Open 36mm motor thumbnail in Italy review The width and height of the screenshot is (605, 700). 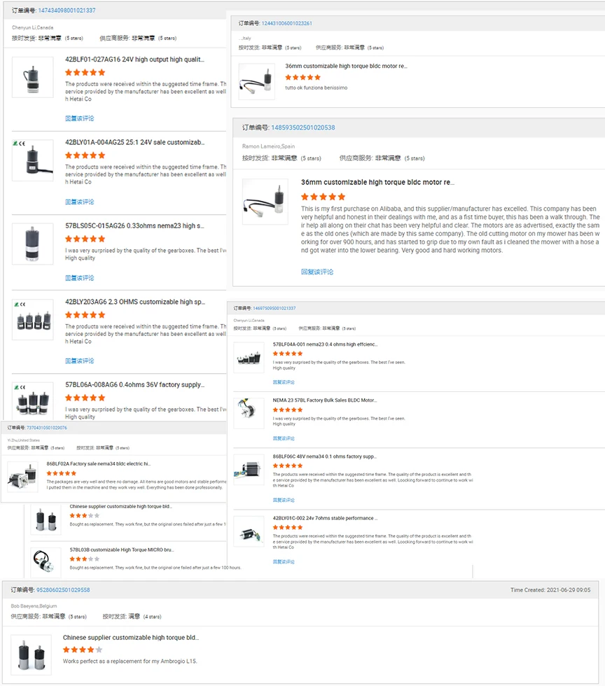256,82
